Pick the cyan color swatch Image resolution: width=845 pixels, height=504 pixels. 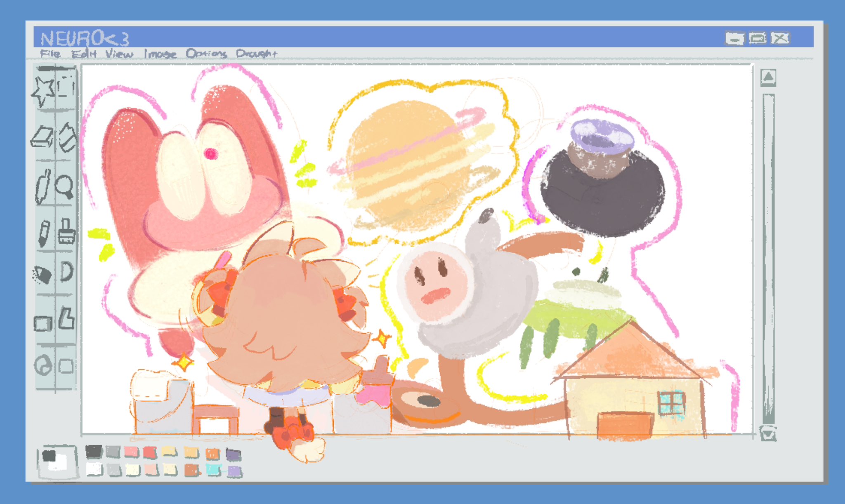point(213,470)
